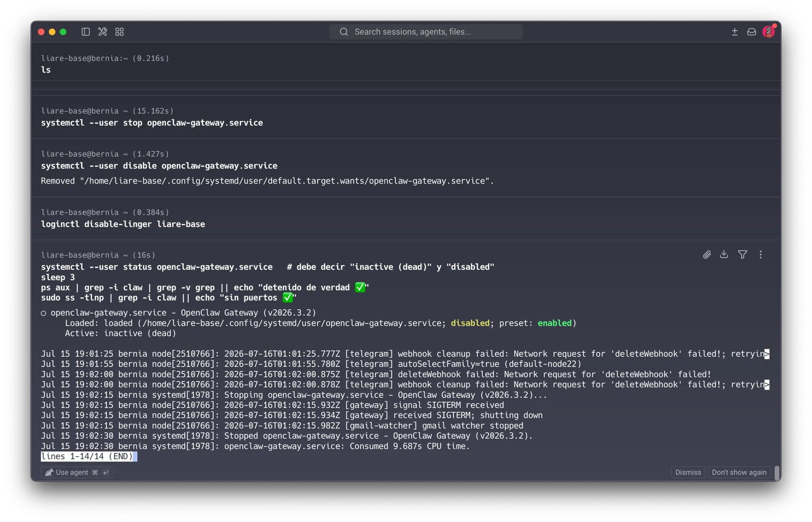
Task: Open the user avatar profile
Action: coord(769,31)
